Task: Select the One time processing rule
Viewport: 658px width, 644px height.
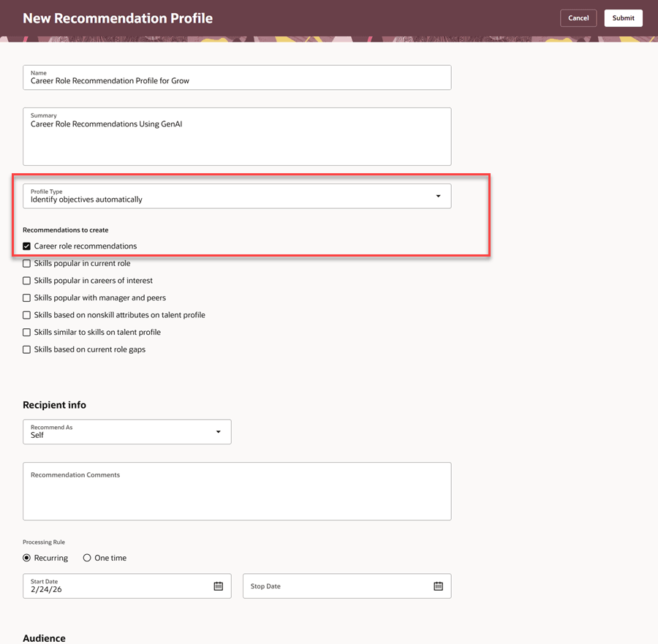Action: click(87, 557)
